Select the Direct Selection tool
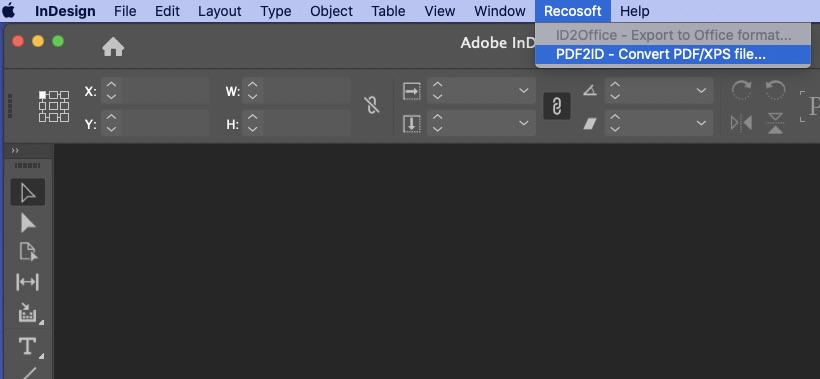 (x=28, y=223)
